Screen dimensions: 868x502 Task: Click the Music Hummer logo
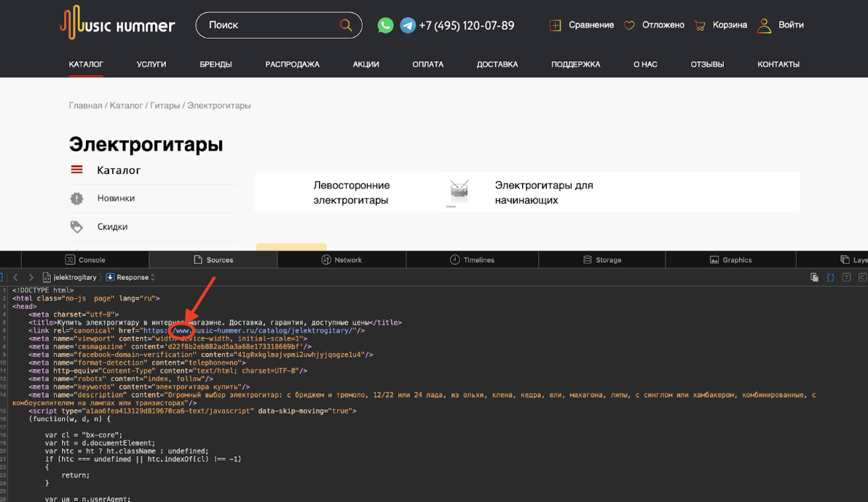click(117, 24)
